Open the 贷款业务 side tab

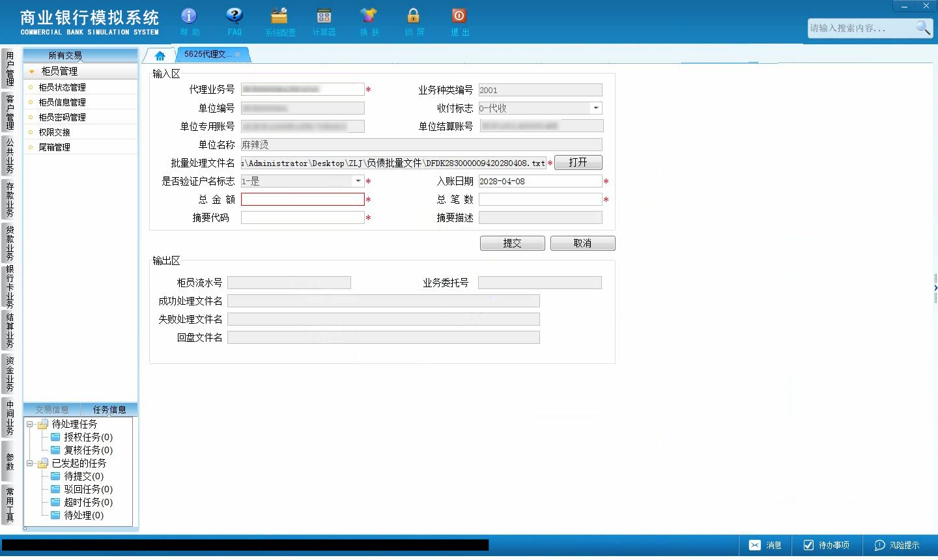[9, 243]
